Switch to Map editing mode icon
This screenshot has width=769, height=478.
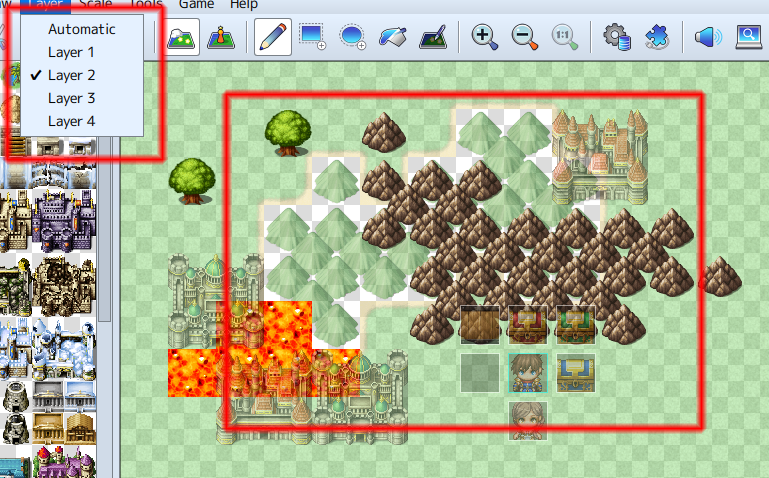tap(183, 37)
